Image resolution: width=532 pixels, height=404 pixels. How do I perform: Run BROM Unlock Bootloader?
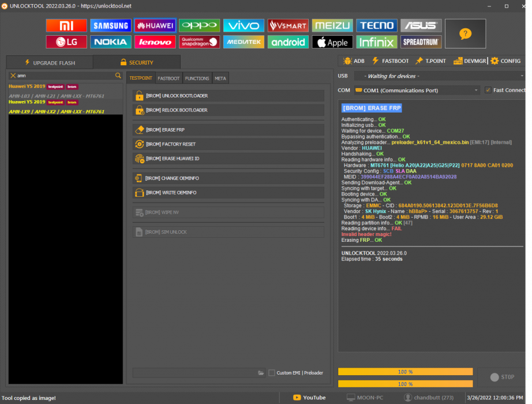coord(228,96)
